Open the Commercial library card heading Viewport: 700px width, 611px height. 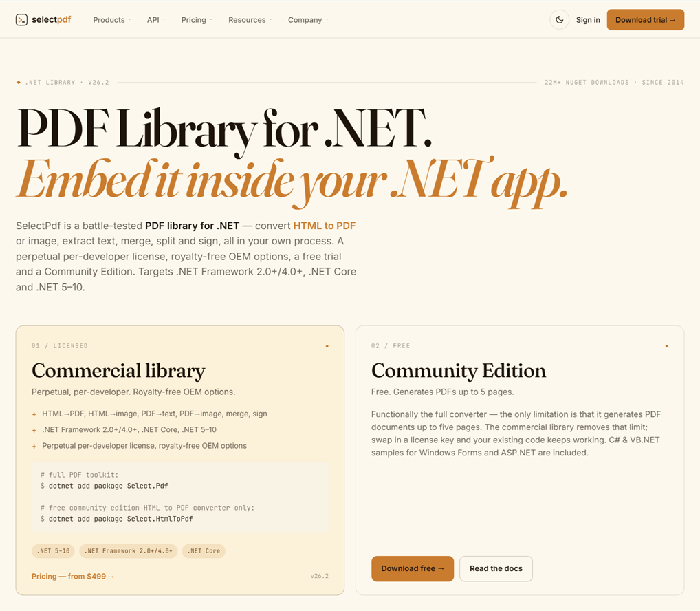[118, 371]
